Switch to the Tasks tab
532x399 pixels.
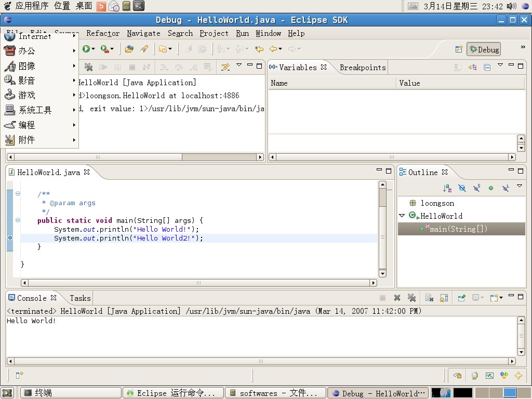point(80,298)
